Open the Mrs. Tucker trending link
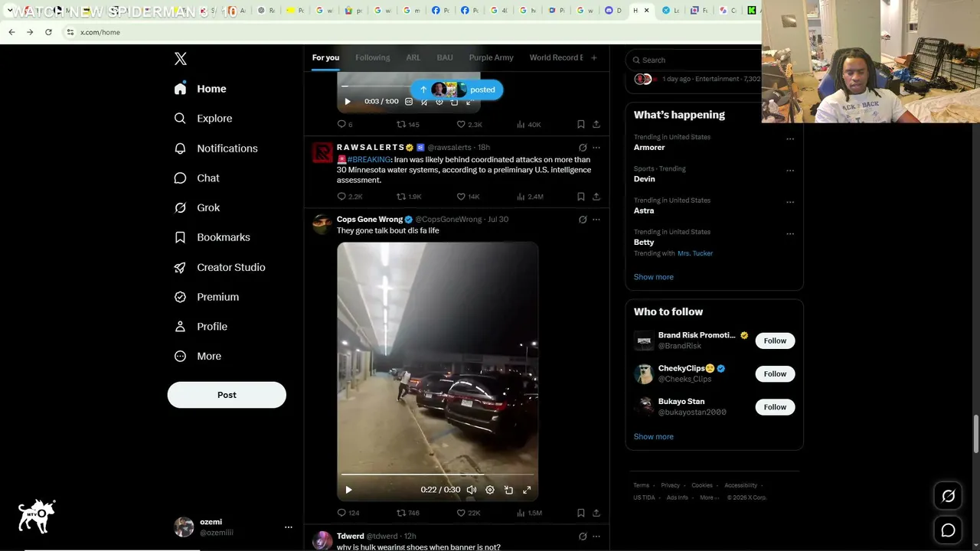Viewport: 980px width, 551px height. (695, 253)
